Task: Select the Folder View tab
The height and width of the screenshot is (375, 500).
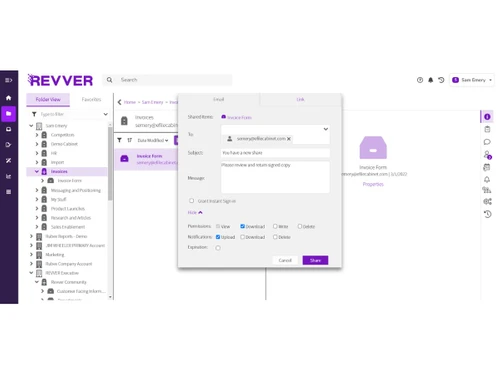Action: pyautogui.click(x=48, y=99)
